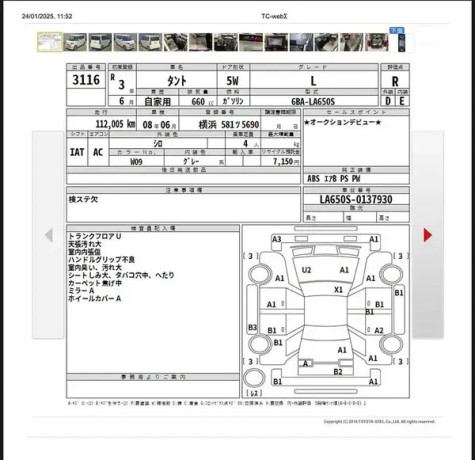Click inspector note ホイールカバーA

click(x=94, y=299)
